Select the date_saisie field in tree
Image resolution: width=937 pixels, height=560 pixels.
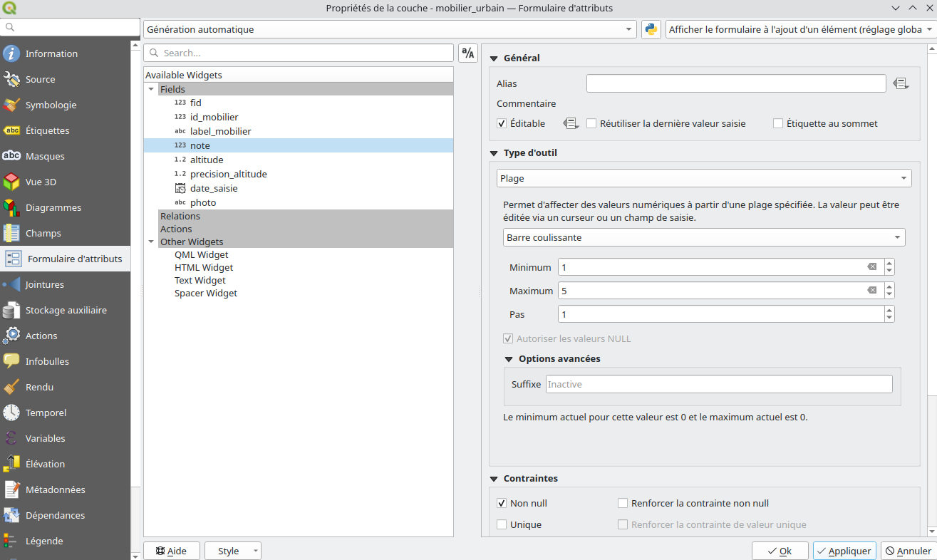click(214, 188)
